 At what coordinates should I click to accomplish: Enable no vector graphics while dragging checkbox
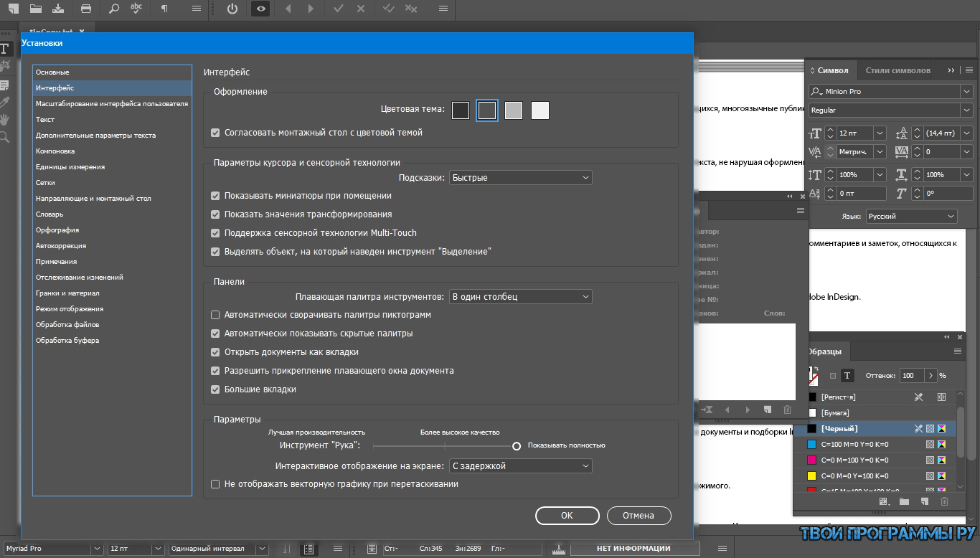pyautogui.click(x=215, y=484)
